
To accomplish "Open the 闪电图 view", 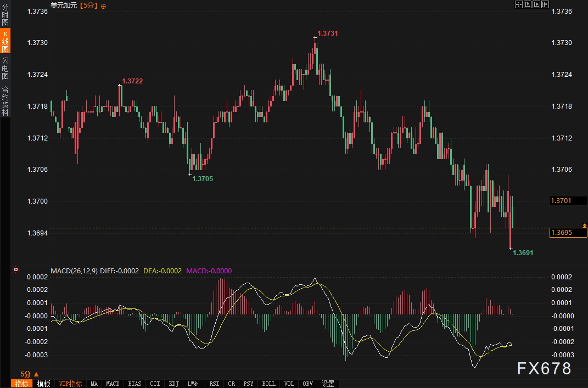I will [5, 69].
